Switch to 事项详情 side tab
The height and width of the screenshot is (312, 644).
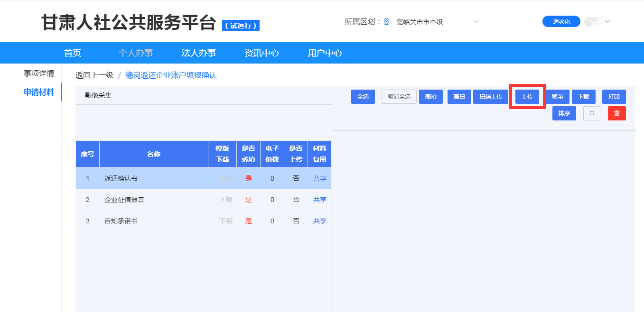pyautogui.click(x=39, y=73)
